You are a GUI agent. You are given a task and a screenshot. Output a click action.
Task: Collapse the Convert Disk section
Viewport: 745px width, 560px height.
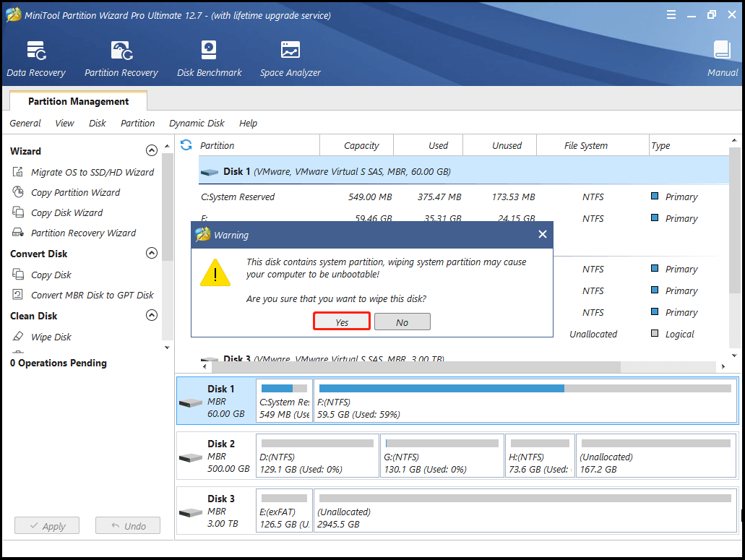click(x=152, y=253)
